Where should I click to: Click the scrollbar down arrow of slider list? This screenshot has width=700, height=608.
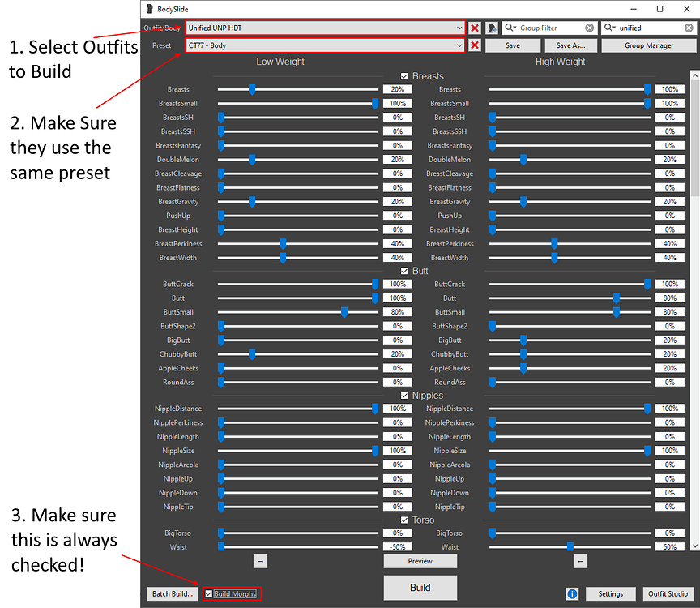pyautogui.click(x=694, y=546)
